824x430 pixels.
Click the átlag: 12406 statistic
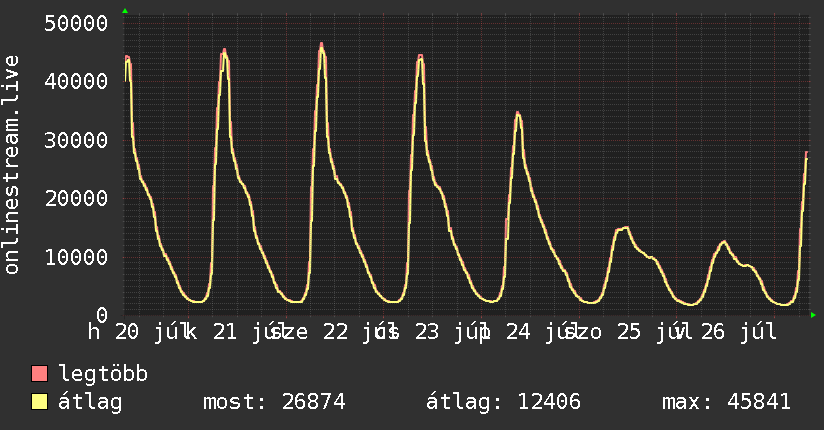(x=503, y=402)
